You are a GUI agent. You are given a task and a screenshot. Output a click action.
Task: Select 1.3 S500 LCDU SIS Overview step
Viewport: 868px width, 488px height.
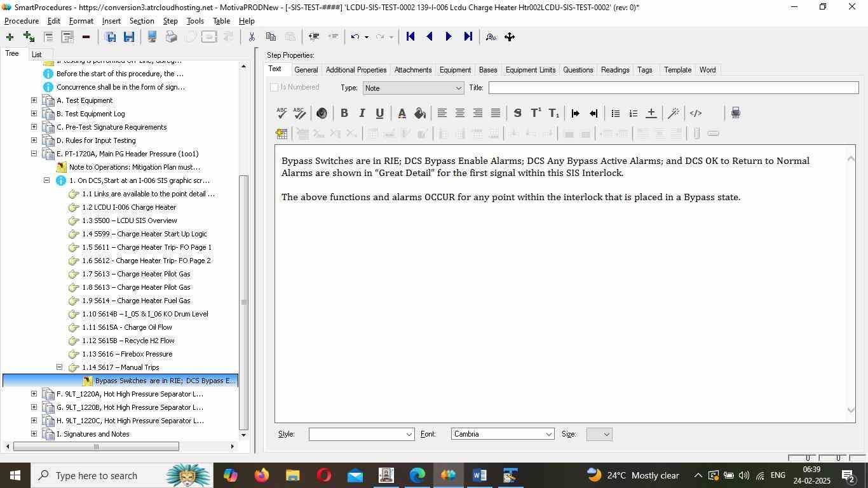pyautogui.click(x=130, y=220)
